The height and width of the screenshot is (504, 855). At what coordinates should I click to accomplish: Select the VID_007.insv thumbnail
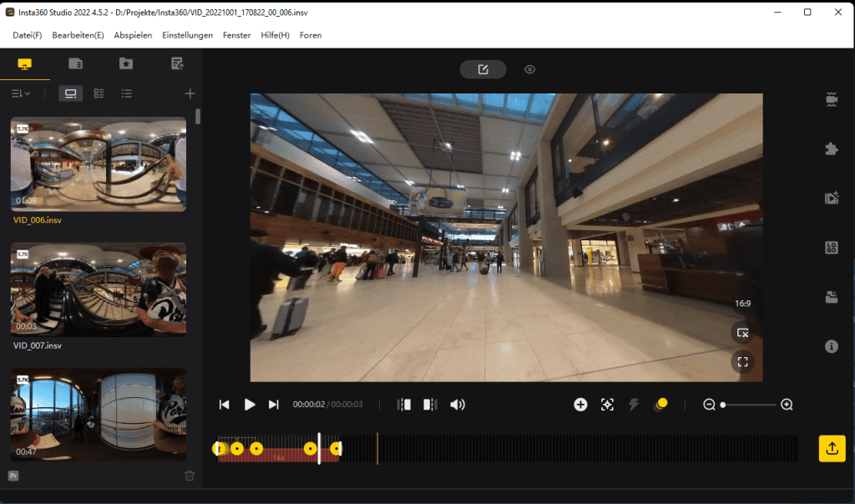click(x=98, y=288)
